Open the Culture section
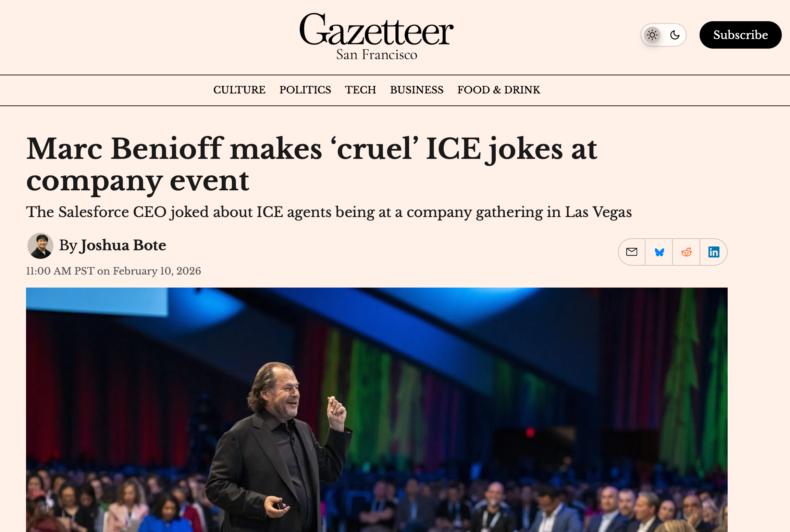The height and width of the screenshot is (532, 790). pos(239,90)
